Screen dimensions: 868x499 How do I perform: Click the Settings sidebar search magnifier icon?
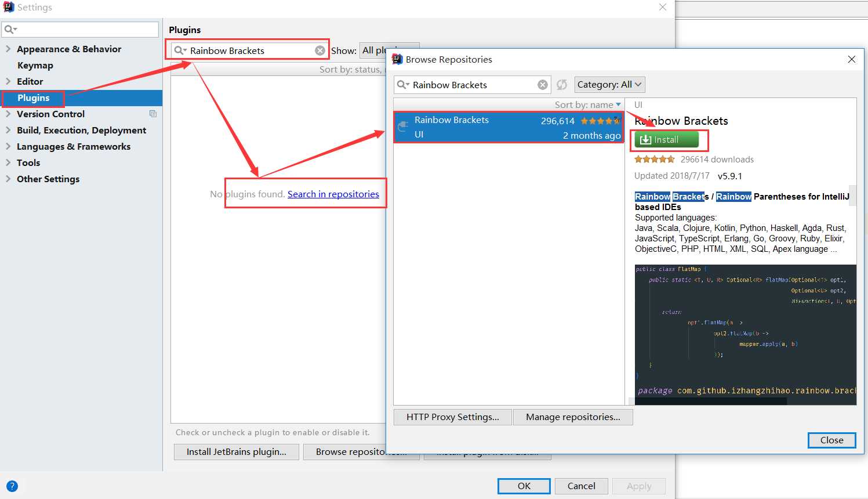point(10,29)
